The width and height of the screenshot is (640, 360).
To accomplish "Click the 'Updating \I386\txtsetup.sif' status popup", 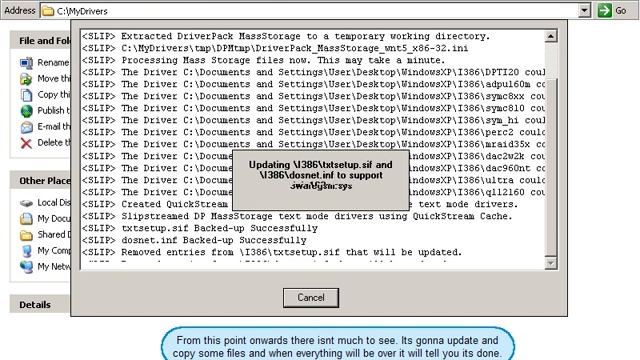I will click(321, 180).
